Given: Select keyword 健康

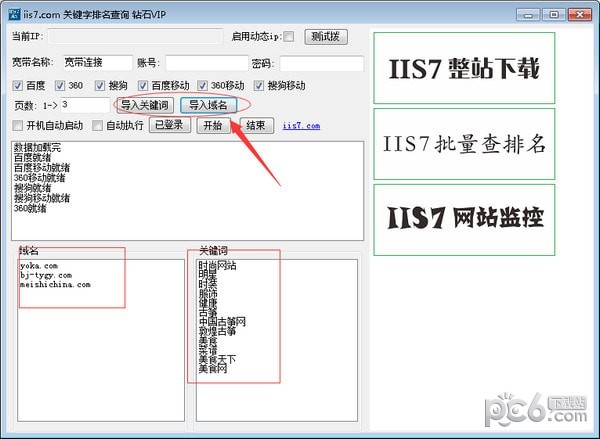Looking at the screenshot, I should coord(208,303).
